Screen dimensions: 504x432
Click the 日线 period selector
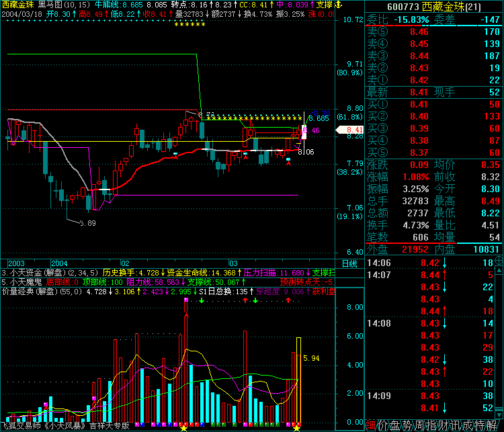click(349, 263)
